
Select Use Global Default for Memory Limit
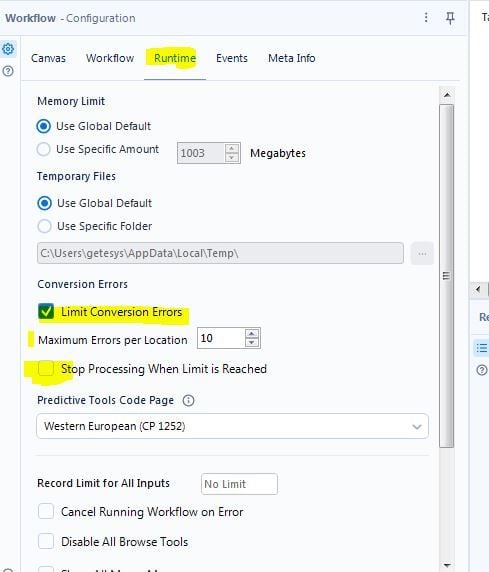[44, 126]
